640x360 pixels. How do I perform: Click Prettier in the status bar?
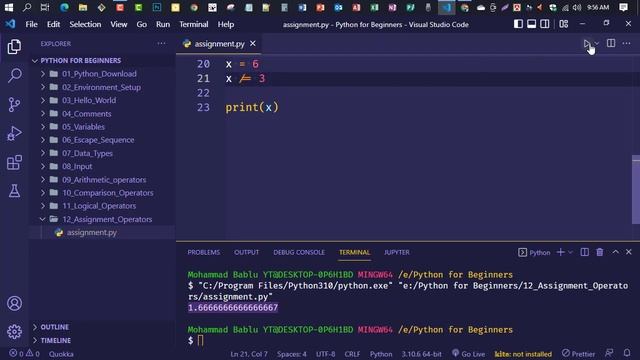coord(578,353)
